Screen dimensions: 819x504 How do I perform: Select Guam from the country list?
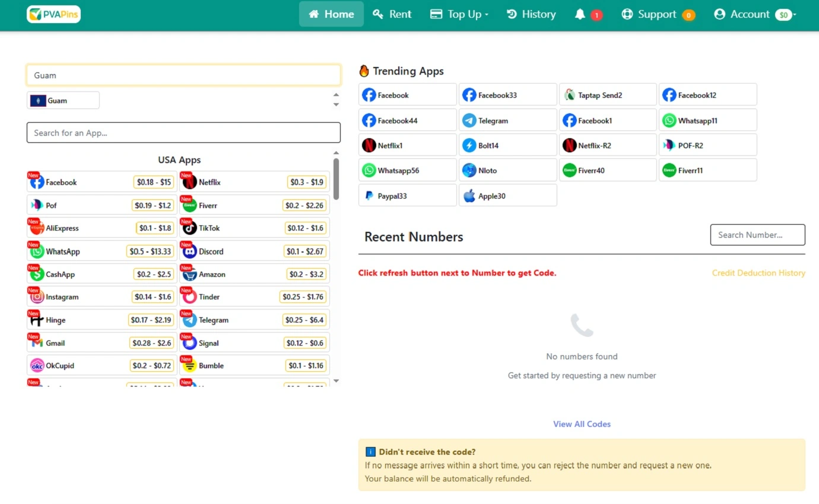pos(63,100)
